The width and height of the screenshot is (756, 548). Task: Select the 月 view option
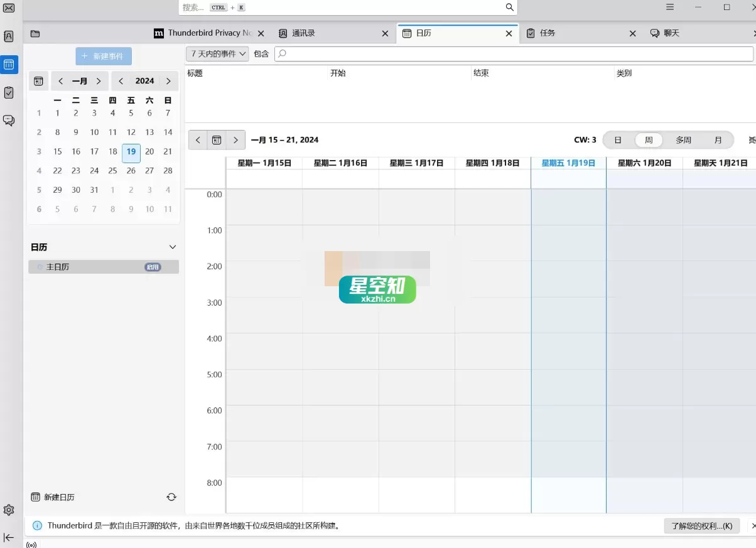click(x=718, y=139)
